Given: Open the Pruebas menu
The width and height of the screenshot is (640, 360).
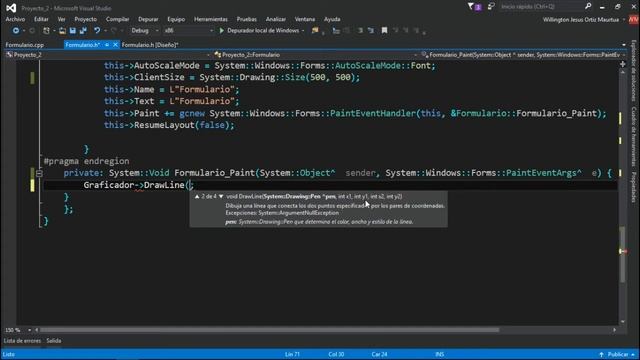Looking at the screenshot, I should pos(247,19).
